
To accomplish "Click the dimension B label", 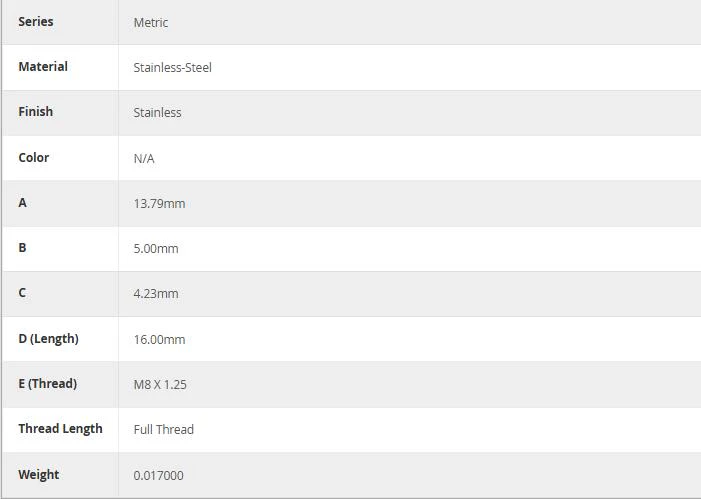I will coord(22,247).
